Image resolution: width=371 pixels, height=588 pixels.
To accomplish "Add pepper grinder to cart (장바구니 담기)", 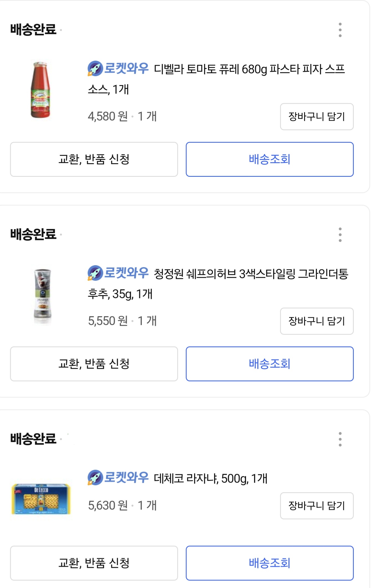I will (x=317, y=321).
